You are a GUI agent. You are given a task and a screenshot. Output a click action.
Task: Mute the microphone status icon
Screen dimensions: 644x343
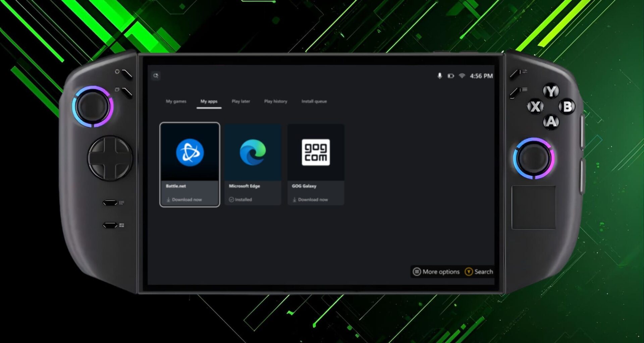[x=440, y=76]
